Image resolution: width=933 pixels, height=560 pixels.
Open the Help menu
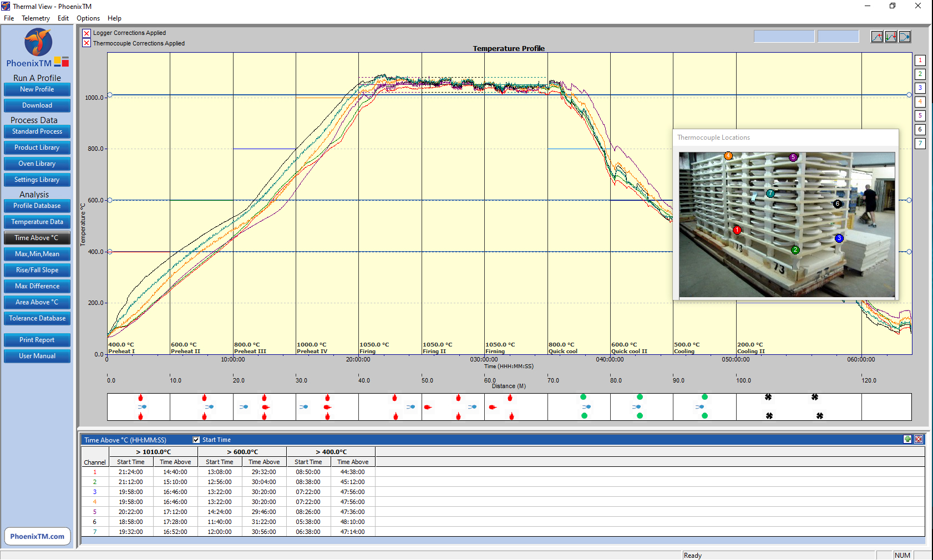point(114,18)
